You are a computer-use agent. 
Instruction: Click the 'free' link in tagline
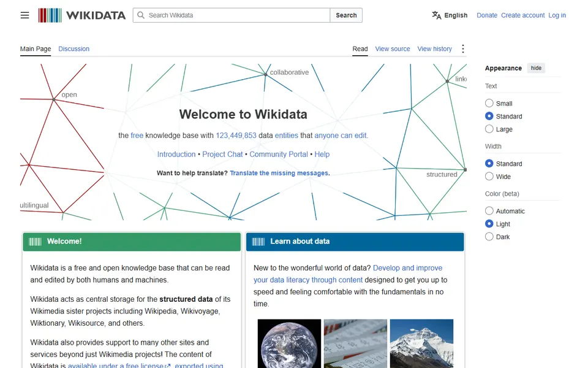tap(137, 136)
